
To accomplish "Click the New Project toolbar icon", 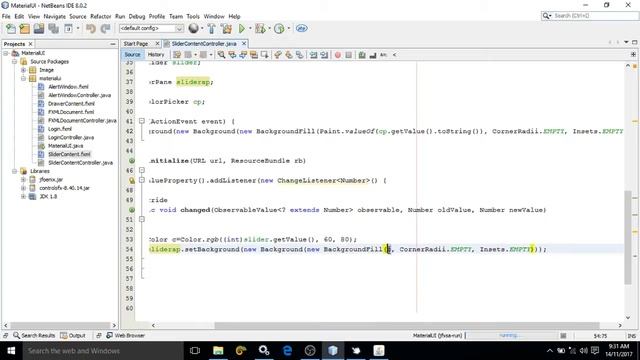I will (24, 29).
